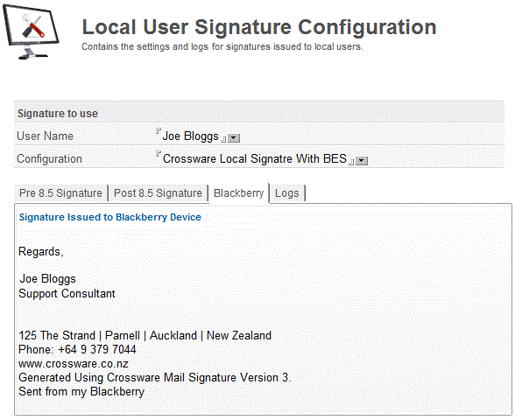Open the User Name dropdown arrow
515x420 pixels.
pos(234,138)
